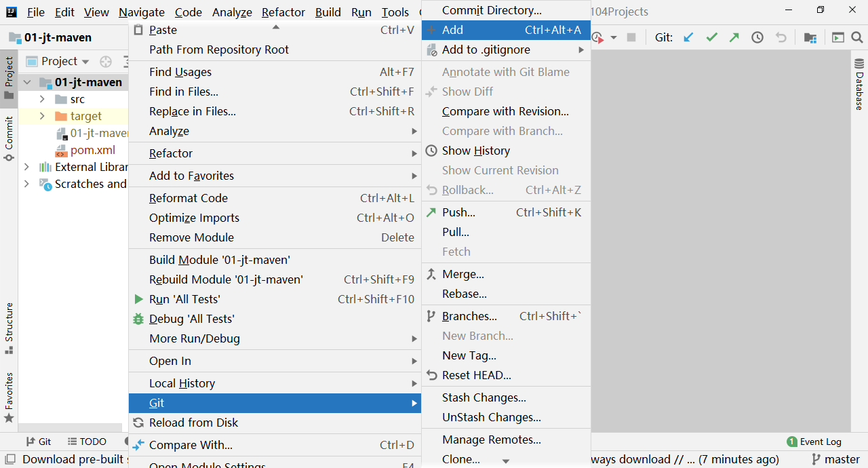Screen dimensions: 868x468
Task: Choose Reset HEAD... in Git submenu
Action: 506,375
